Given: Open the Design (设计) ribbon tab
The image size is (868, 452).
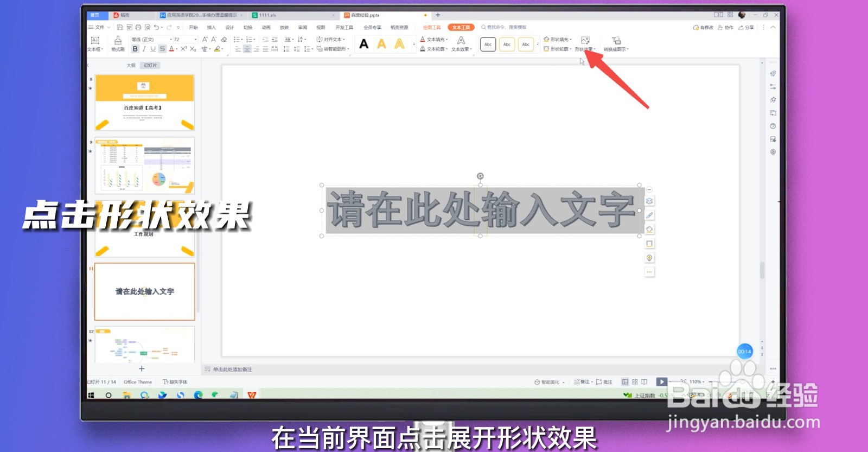Looking at the screenshot, I should 229,27.
